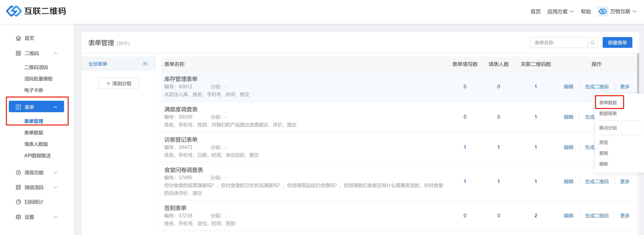Click 编辑 for 食堂问卷调查表

[x=568, y=182]
